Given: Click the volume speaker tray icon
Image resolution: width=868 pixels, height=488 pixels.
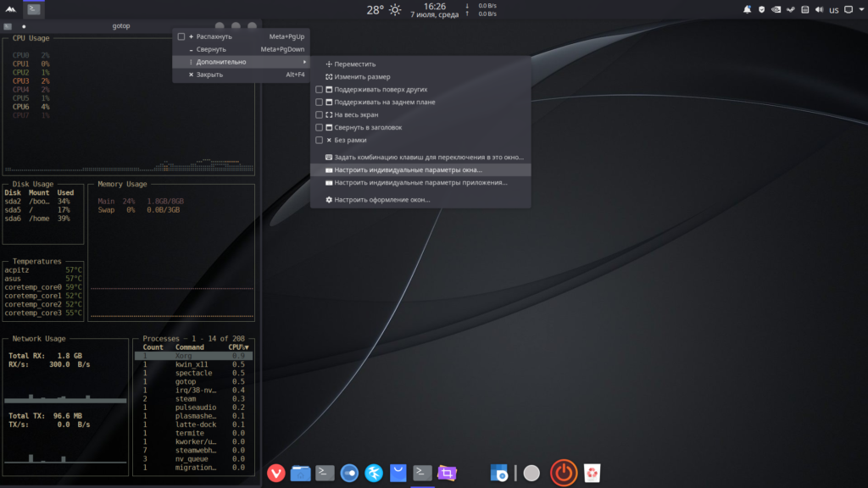Looking at the screenshot, I should pos(820,9).
